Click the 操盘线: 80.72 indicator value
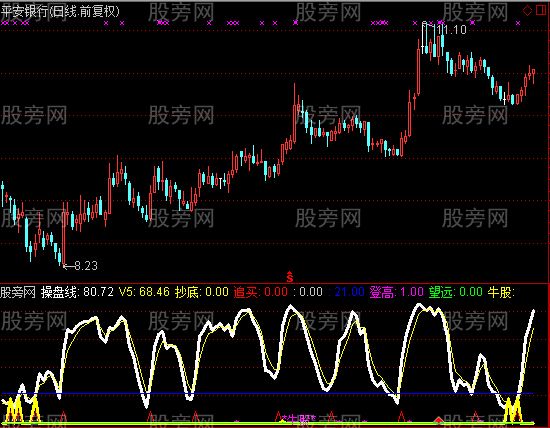550x428 pixels. 77,292
